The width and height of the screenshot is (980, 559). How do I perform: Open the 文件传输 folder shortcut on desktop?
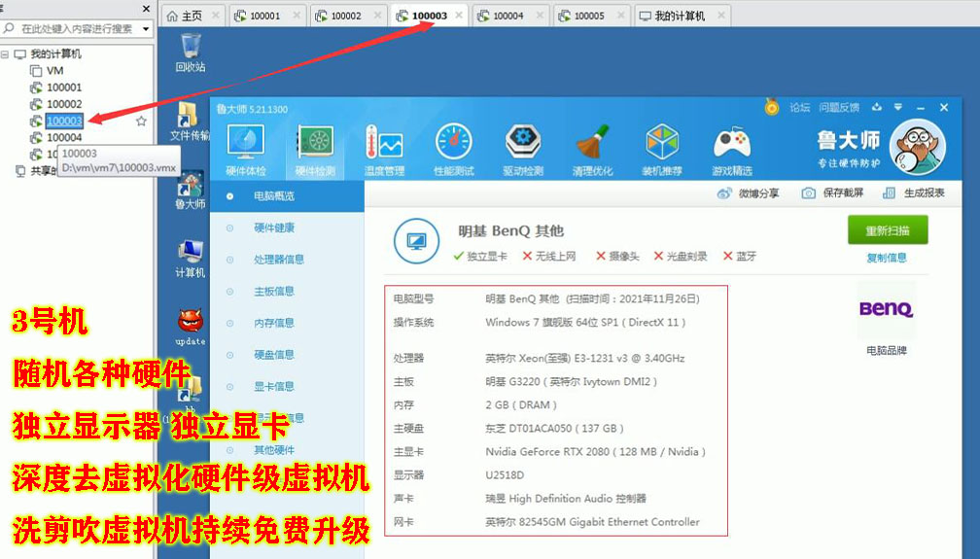click(190, 121)
